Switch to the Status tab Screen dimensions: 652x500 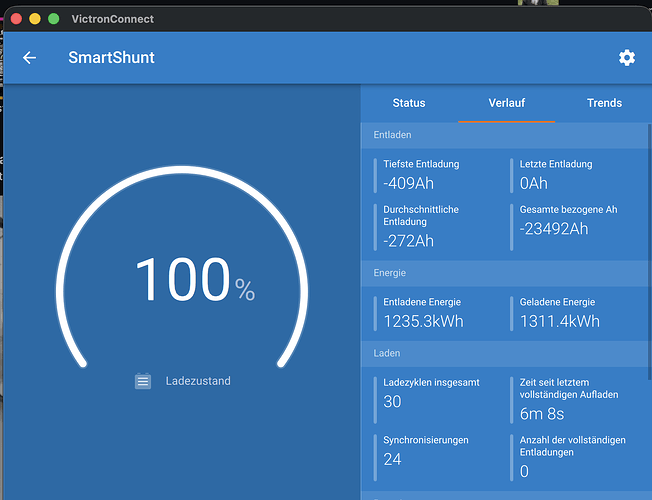pos(409,103)
